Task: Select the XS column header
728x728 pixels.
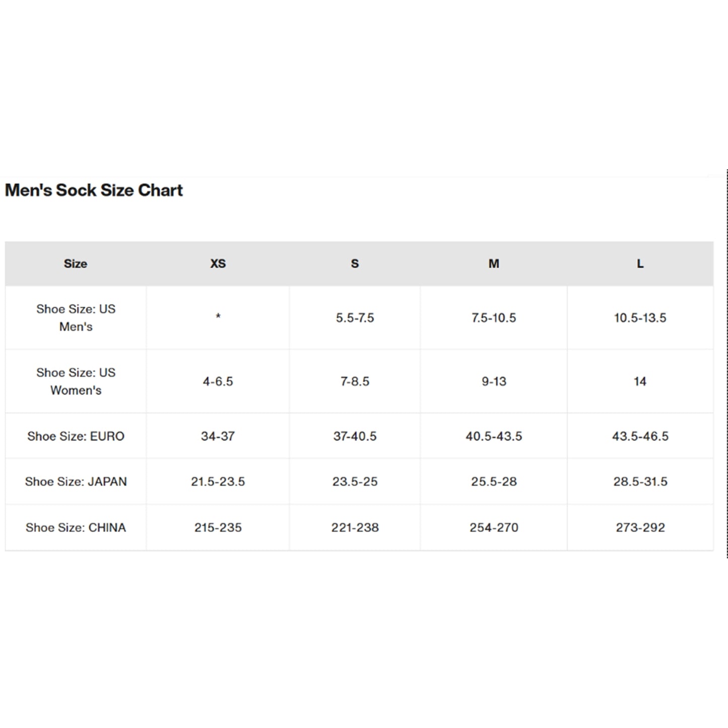Action: click(218, 263)
